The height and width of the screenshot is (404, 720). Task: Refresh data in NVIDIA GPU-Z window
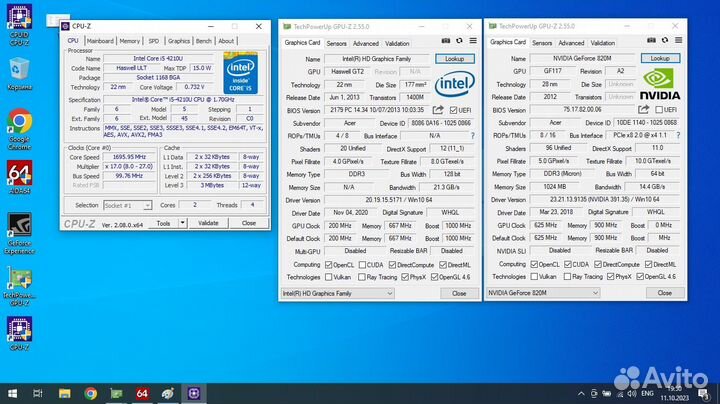[x=665, y=40]
